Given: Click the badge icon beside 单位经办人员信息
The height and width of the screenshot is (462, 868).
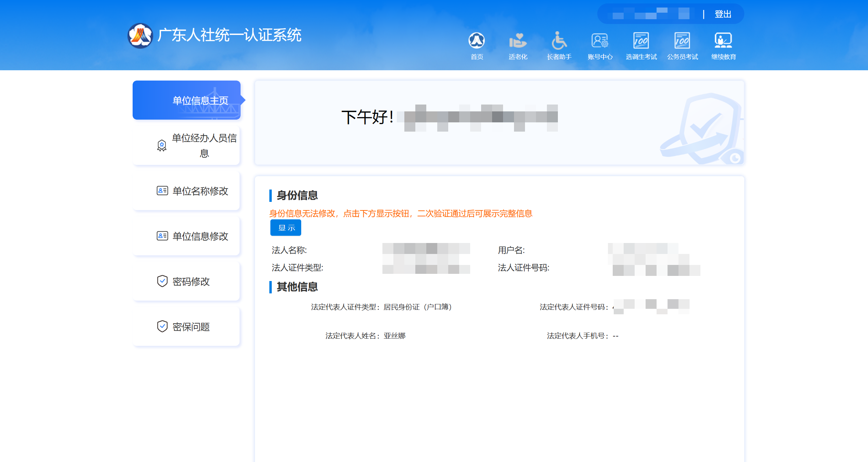Looking at the screenshot, I should [162, 146].
